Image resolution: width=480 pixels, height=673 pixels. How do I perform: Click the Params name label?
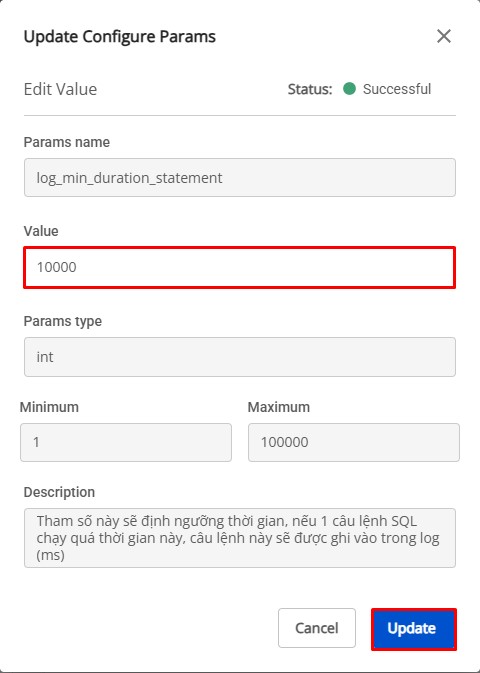point(67,142)
